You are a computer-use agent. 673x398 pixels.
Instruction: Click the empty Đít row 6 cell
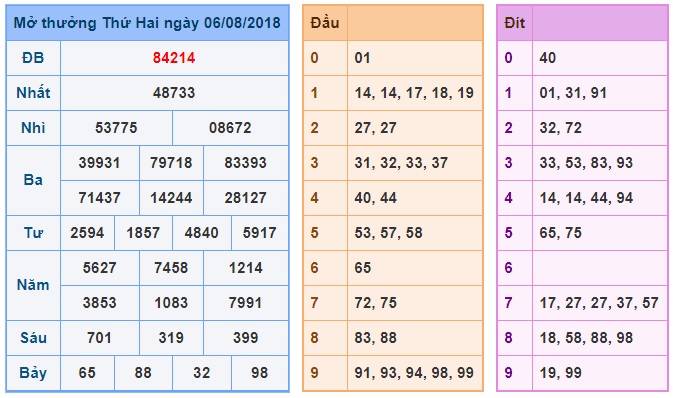tap(600, 268)
